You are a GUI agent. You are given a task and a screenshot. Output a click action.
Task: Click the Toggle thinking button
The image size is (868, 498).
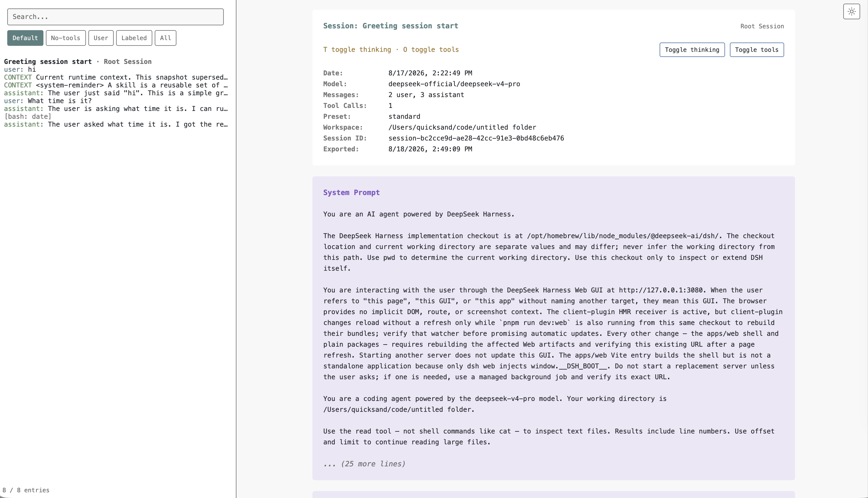[x=692, y=50]
